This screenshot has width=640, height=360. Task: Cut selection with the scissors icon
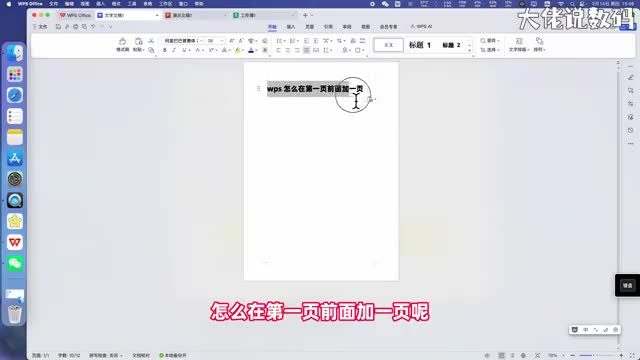[151, 41]
